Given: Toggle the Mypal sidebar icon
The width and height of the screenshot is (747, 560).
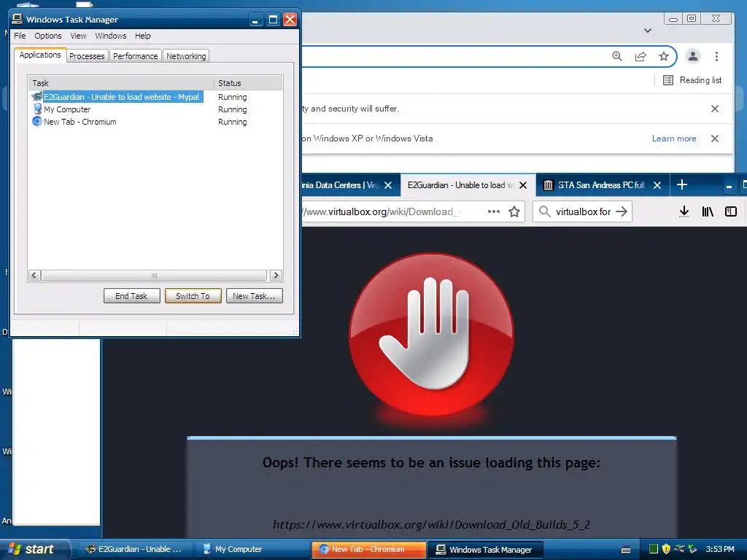Looking at the screenshot, I should 731,211.
